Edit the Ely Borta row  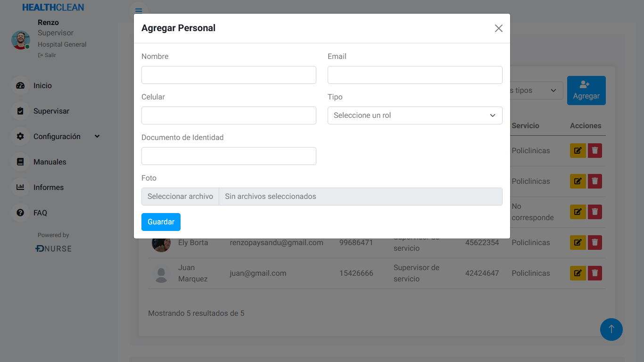click(x=578, y=243)
